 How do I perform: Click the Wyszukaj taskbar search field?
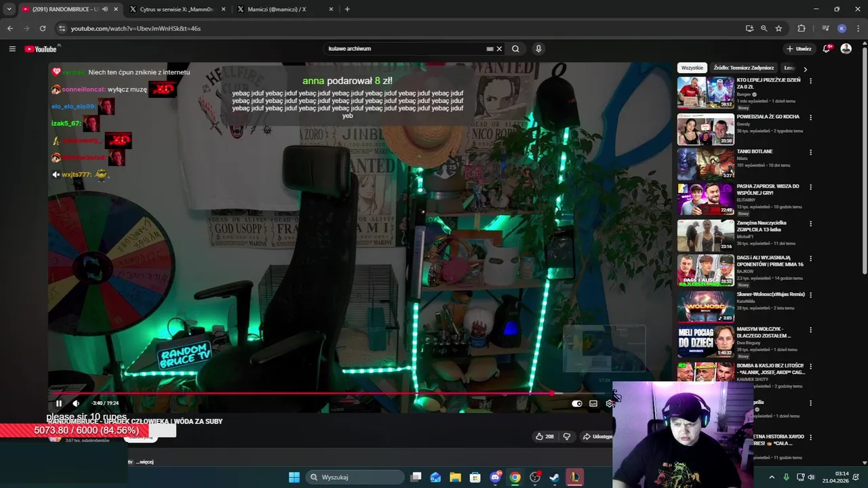pos(355,477)
